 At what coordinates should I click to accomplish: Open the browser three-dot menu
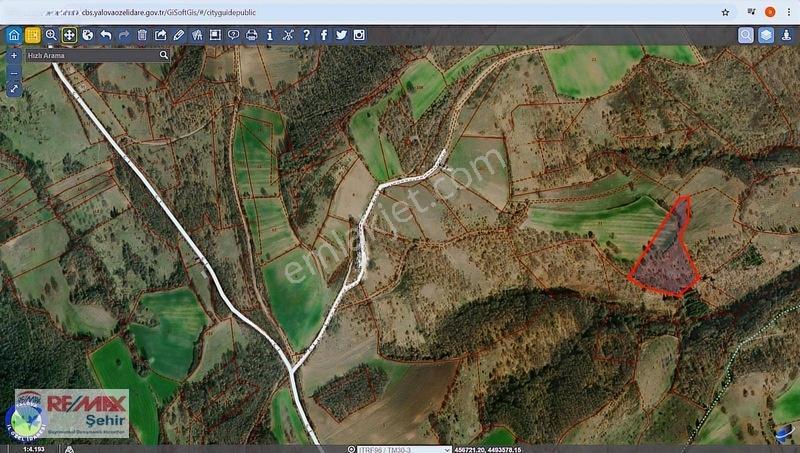(789, 12)
